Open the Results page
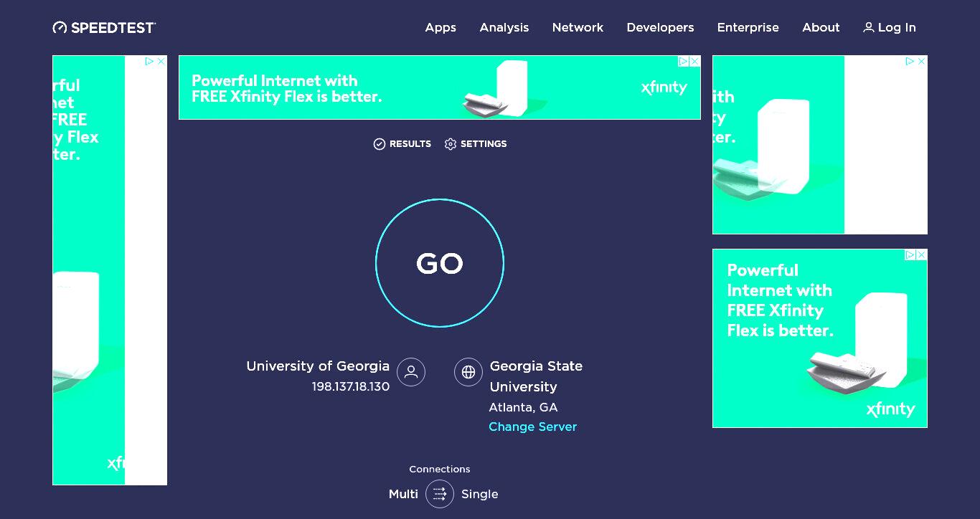Image resolution: width=980 pixels, height=519 pixels. pyautogui.click(x=402, y=144)
